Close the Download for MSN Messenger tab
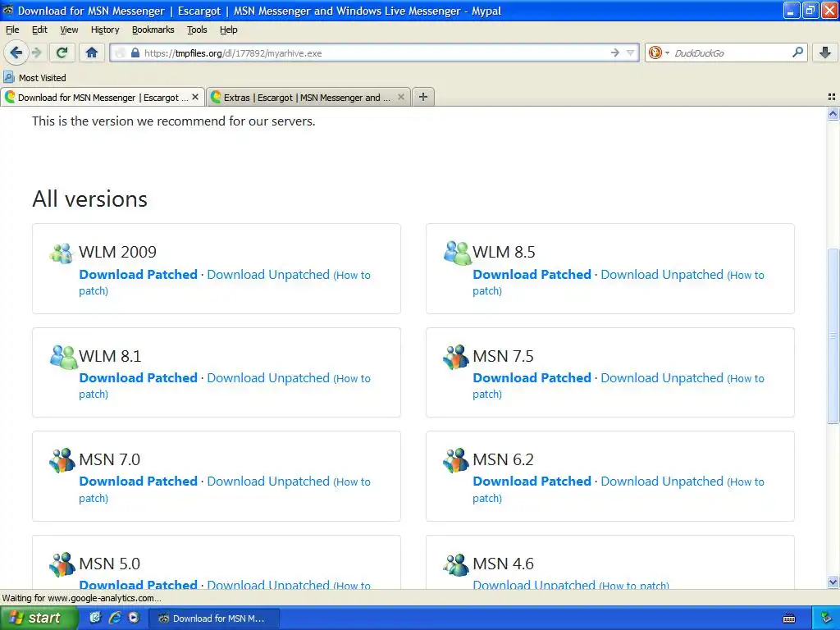The image size is (840, 630). coord(195,97)
